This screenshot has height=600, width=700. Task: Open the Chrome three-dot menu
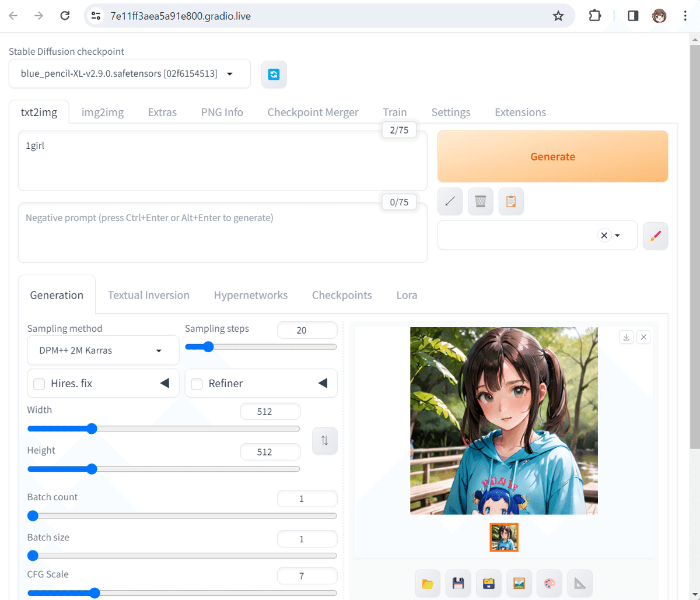coord(685,16)
